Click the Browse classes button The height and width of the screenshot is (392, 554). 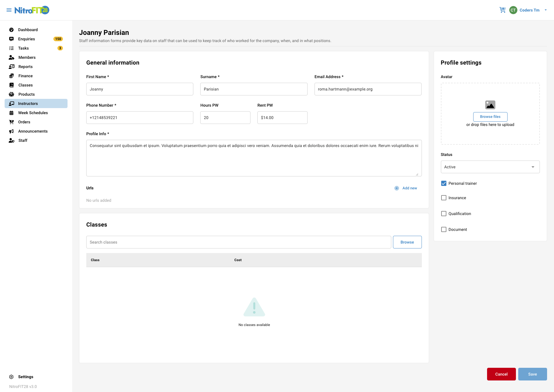click(407, 242)
